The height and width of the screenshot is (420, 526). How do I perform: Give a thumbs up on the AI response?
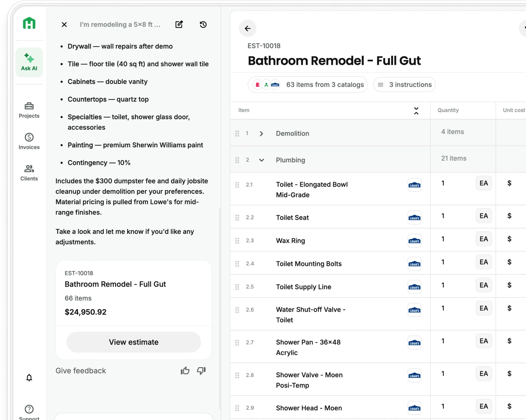pos(185,370)
